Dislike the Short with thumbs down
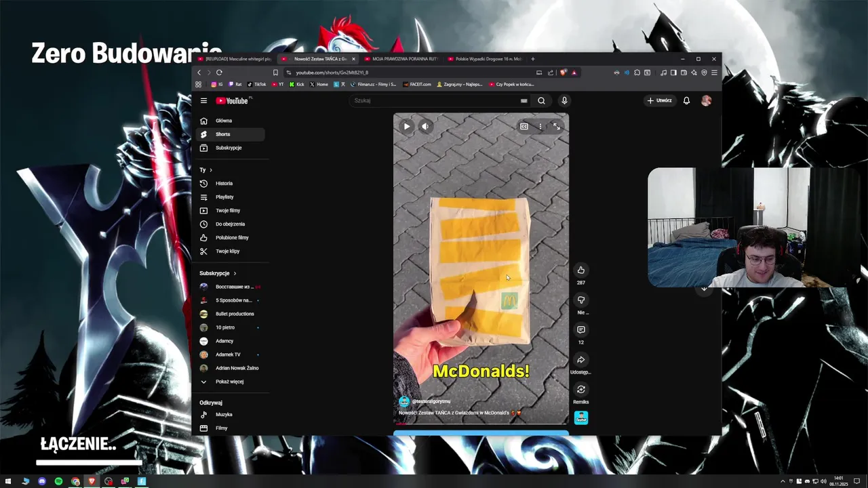The image size is (868, 488). (580, 300)
